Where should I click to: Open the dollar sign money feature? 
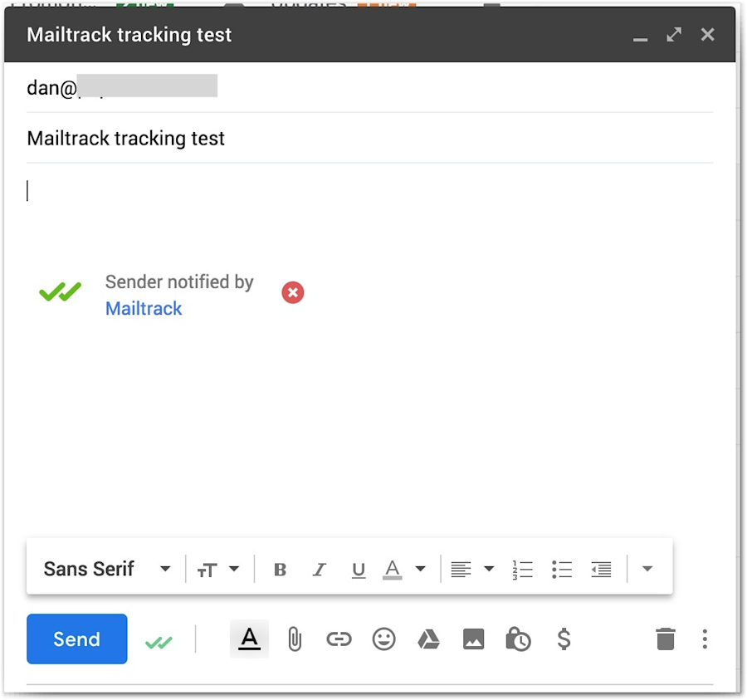(563, 639)
